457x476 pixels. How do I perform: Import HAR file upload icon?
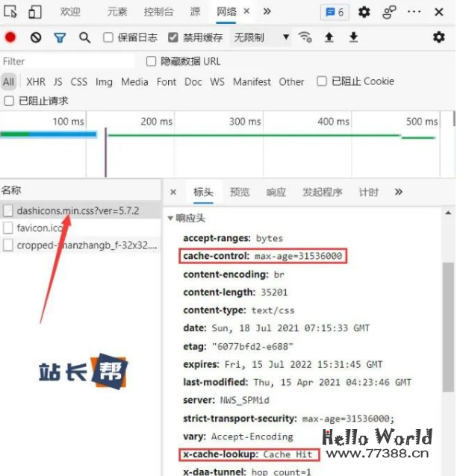pos(329,37)
